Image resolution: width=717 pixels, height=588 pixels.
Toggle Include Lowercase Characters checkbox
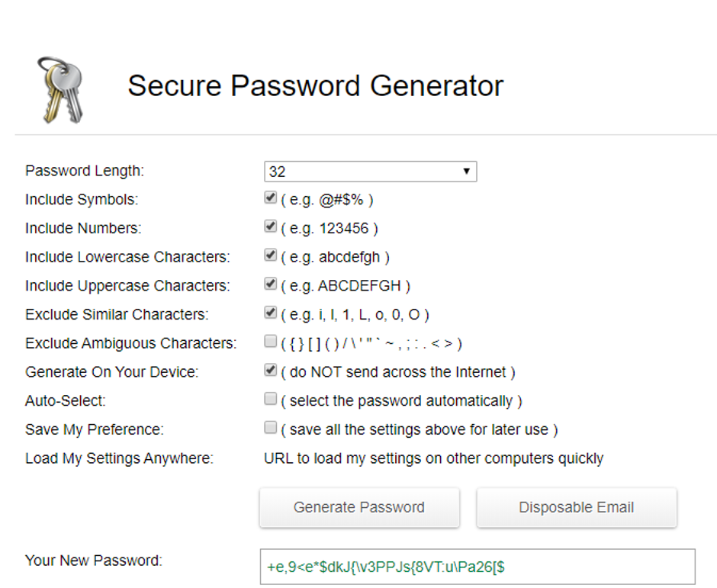(270, 255)
